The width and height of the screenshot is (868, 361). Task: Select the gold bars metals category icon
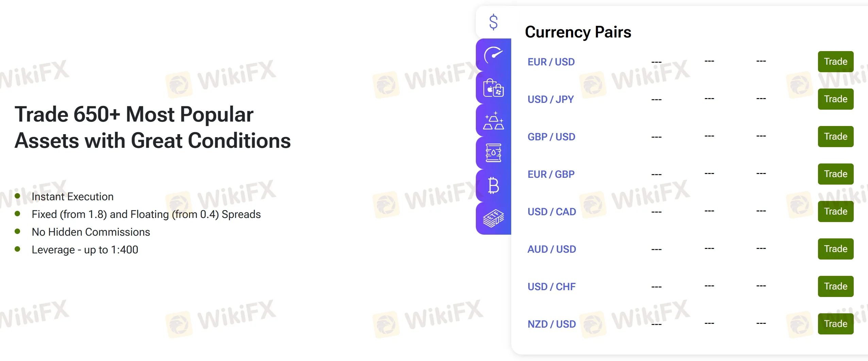493,121
